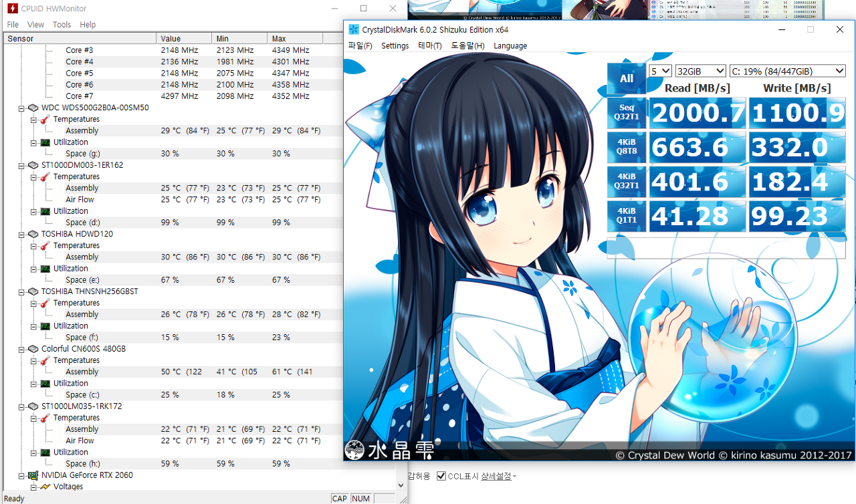
Task: Click the 99.23 write result
Action: [x=797, y=217]
